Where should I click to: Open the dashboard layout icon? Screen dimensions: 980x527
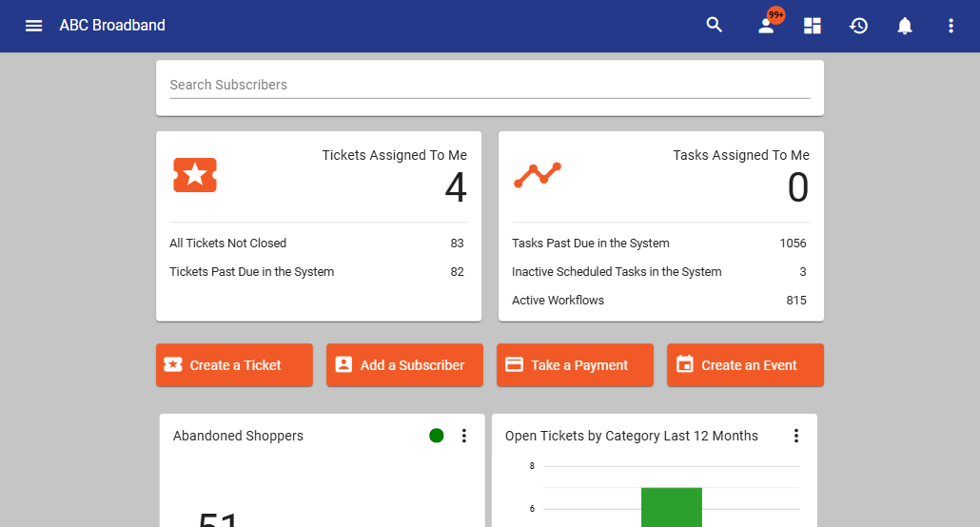click(x=812, y=26)
